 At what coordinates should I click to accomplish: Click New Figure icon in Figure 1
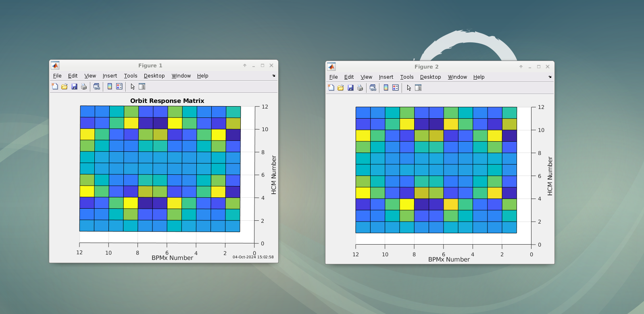pos(55,86)
